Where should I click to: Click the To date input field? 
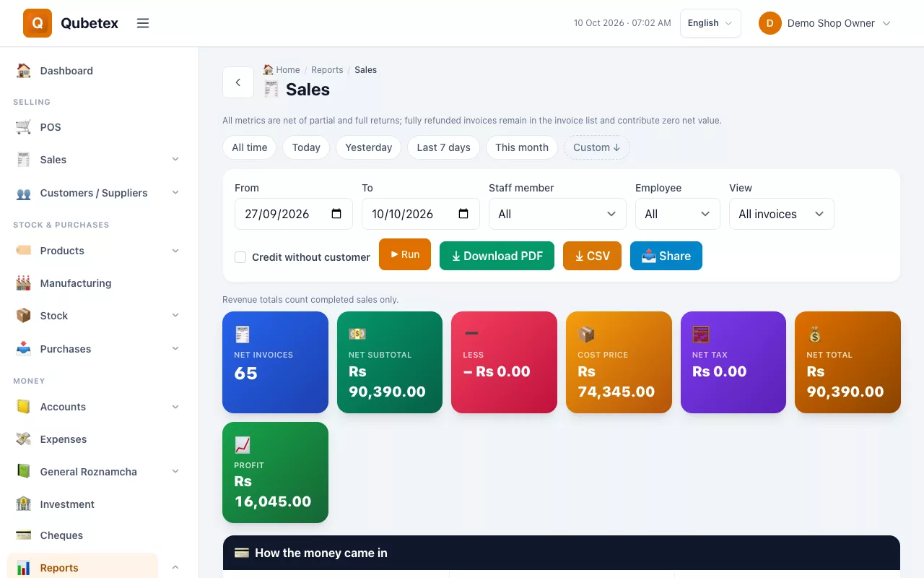pyautogui.click(x=421, y=214)
